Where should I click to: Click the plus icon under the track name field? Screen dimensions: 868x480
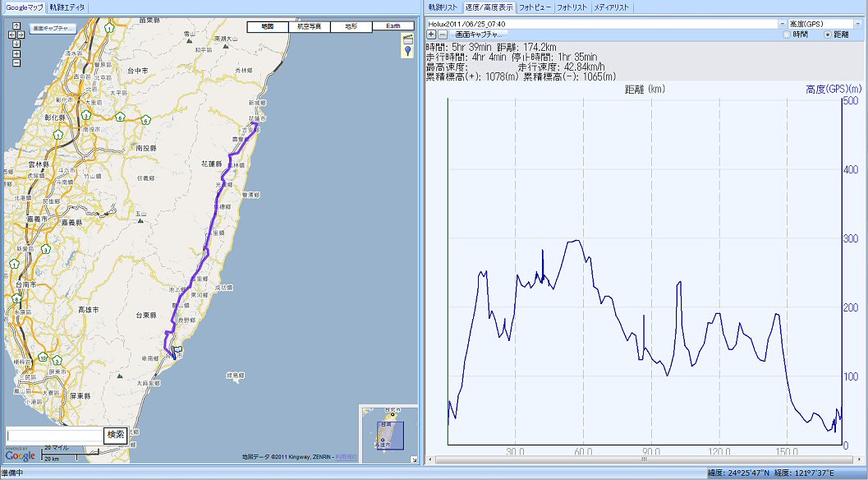(432, 35)
